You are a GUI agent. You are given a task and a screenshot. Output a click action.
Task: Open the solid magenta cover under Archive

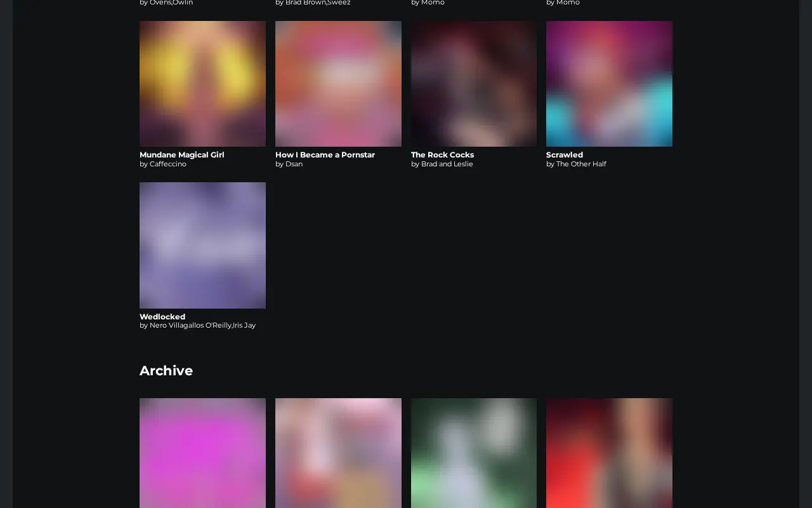tap(202, 453)
